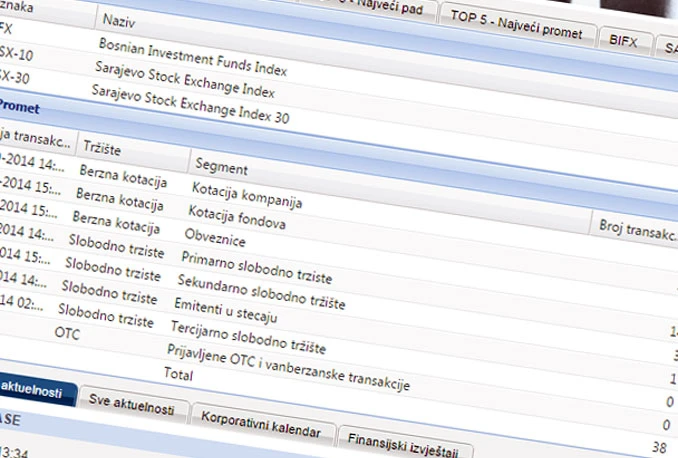The width and height of the screenshot is (678, 458).
Task: Click 'Sekundarno slobodno tržište' cell
Action: pos(261,291)
